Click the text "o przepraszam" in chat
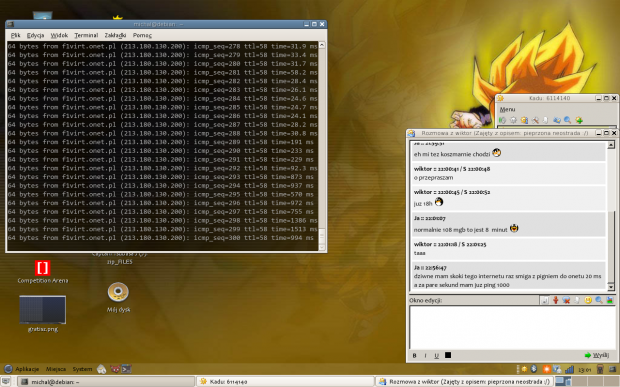Screen dimensions: 620x387 coord(433,177)
